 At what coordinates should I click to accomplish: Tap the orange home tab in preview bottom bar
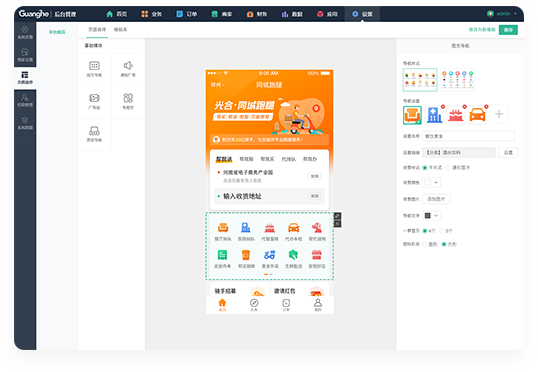(222, 305)
